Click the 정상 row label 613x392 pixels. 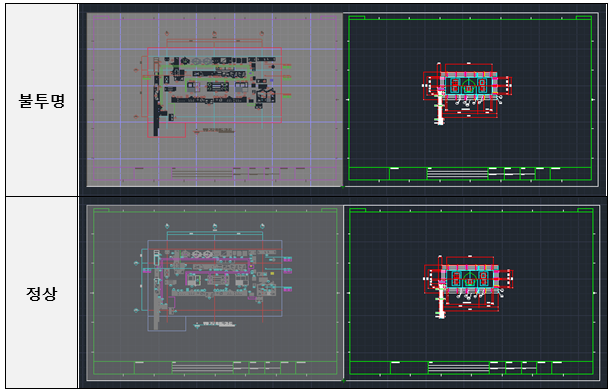41,293
